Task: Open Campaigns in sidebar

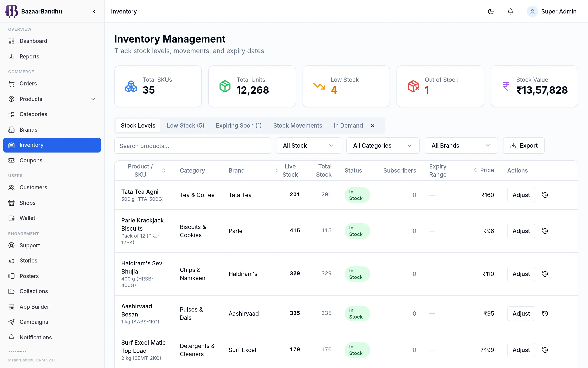Action: [52, 322]
